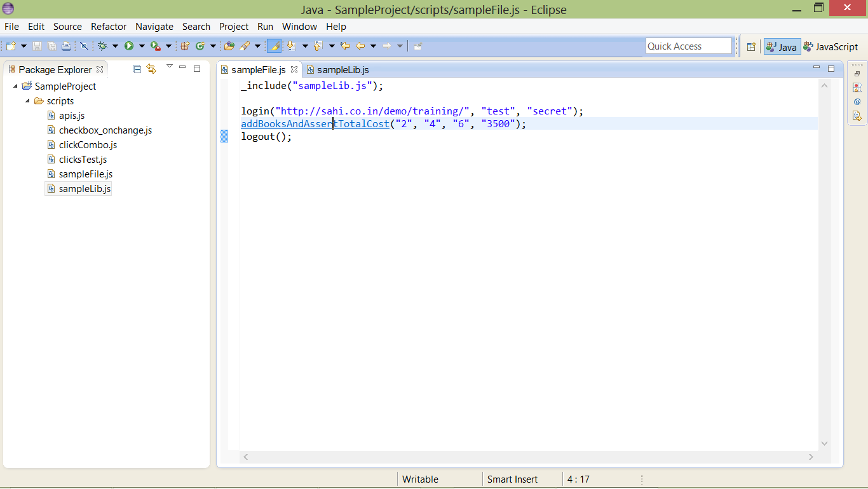Toggle Link with Editor in Package Explorer
868x489 pixels.
pos(151,69)
